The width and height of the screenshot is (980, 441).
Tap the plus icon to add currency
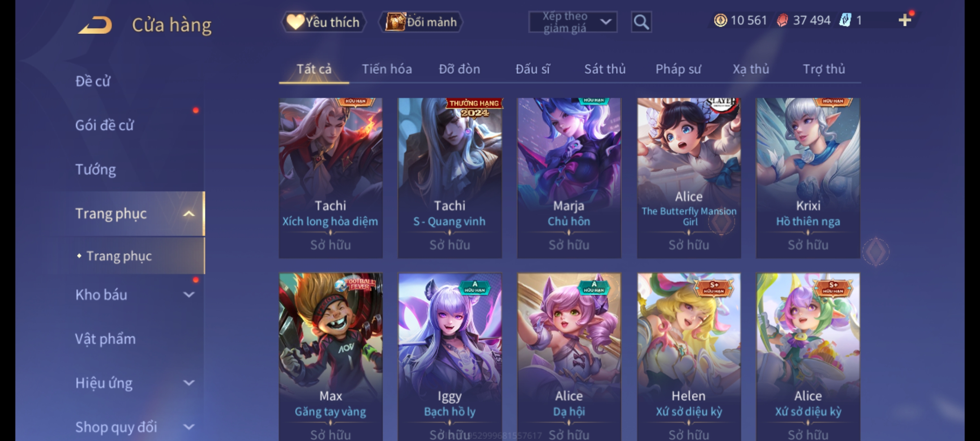[905, 20]
